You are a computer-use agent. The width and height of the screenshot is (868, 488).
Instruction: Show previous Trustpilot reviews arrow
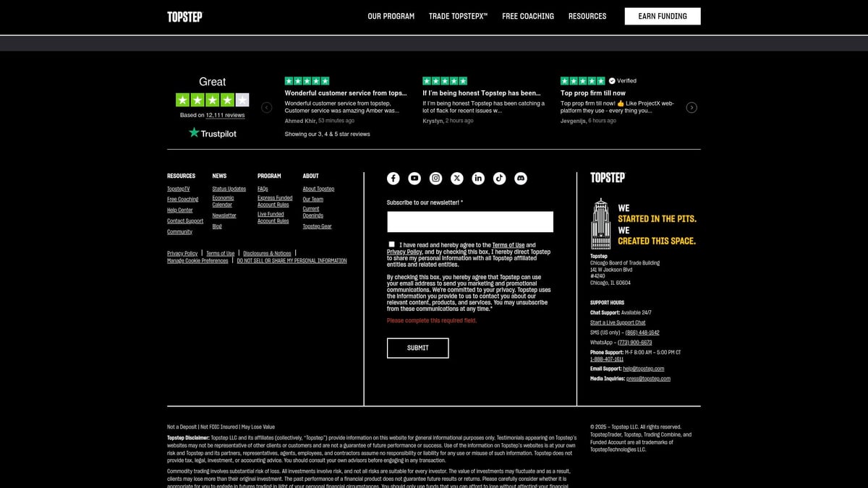coord(267,108)
